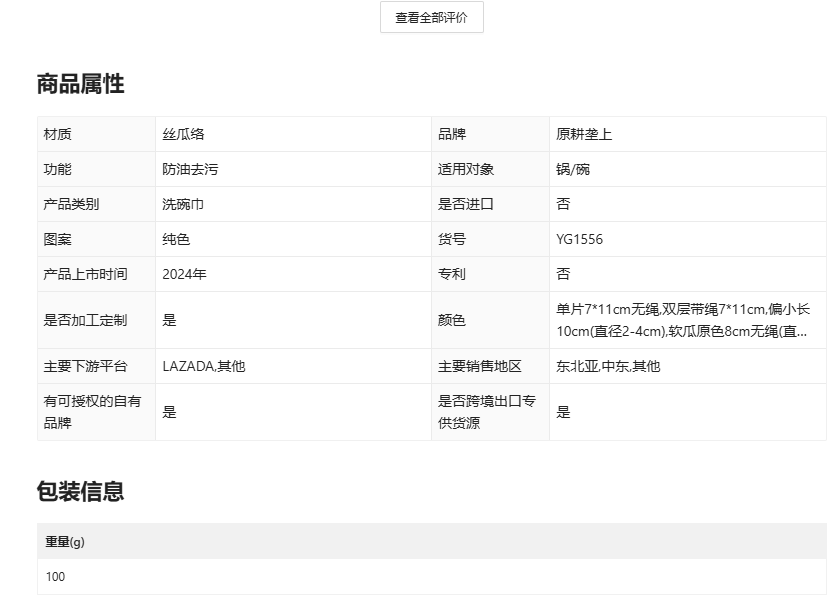Click the 是否跨境出口专供货源 label cell
Viewport: 837px width, 609px height.
[488, 412]
